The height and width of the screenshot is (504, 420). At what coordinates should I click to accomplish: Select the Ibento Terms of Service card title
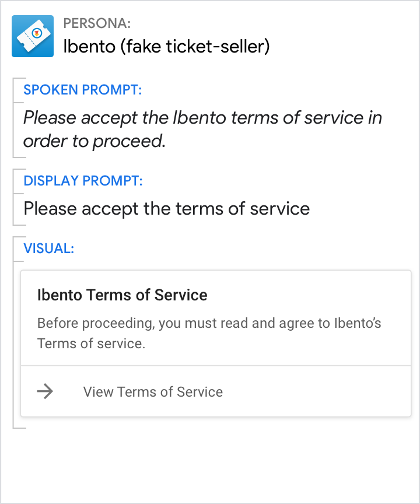122,295
